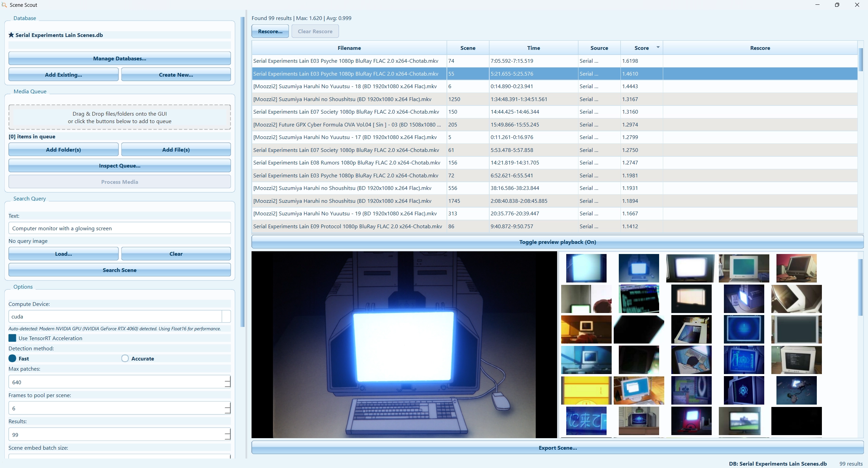868x468 pixels.
Task: Click the Add File(s) button
Action: (176, 150)
